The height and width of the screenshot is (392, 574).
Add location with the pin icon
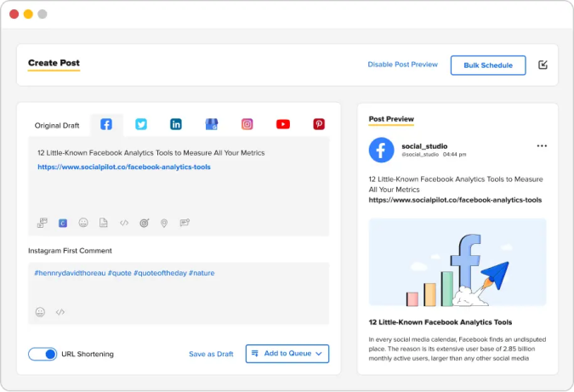[x=164, y=223]
